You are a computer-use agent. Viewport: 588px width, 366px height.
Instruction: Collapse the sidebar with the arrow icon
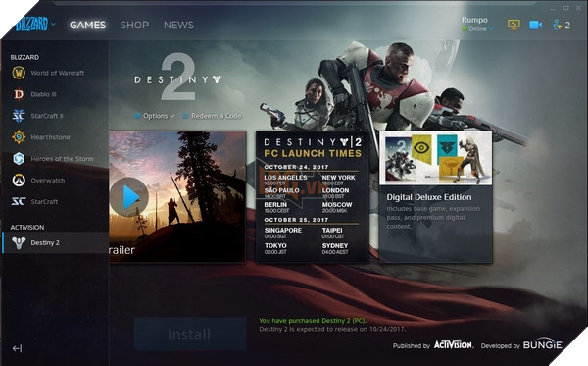(x=17, y=348)
